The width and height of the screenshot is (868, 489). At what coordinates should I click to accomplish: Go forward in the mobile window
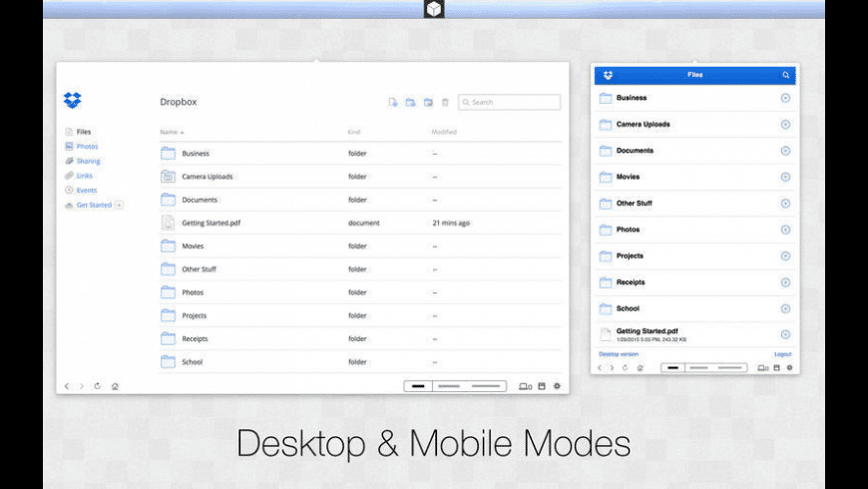(612, 367)
